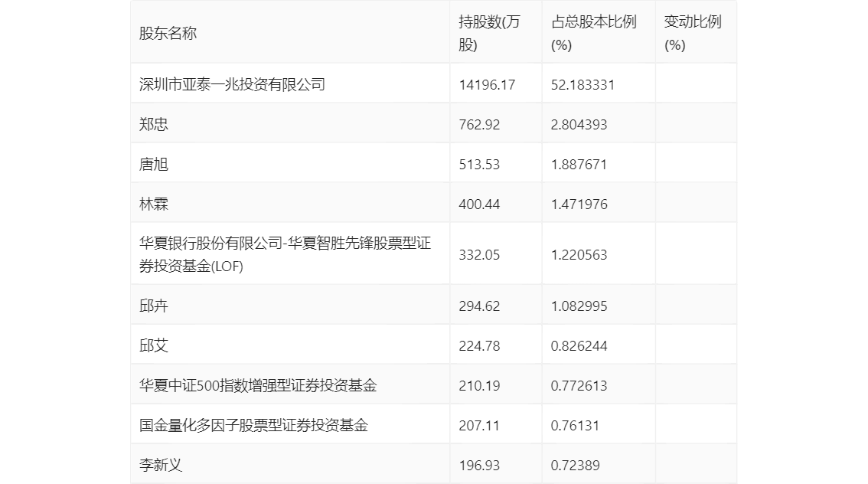The width and height of the screenshot is (868, 484).
Task: Click the percentage 0.772613
Action: pos(579,386)
